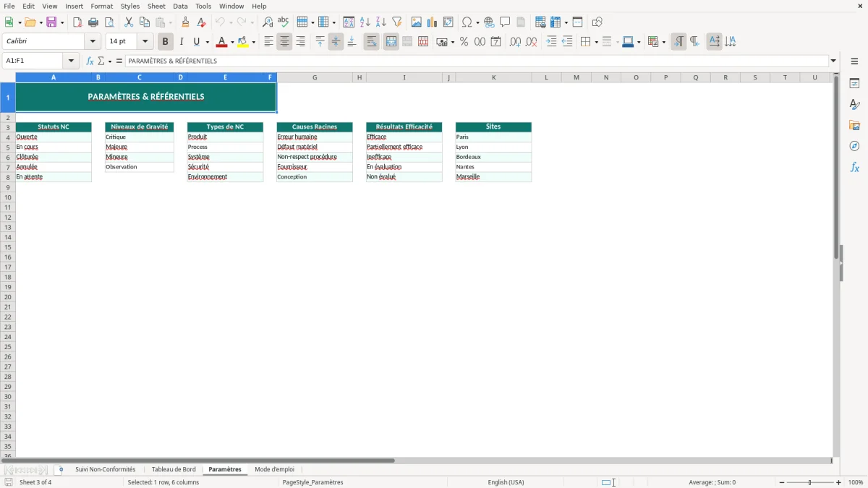868x488 pixels.
Task: Apply the yellow background color
Action: (x=243, y=42)
